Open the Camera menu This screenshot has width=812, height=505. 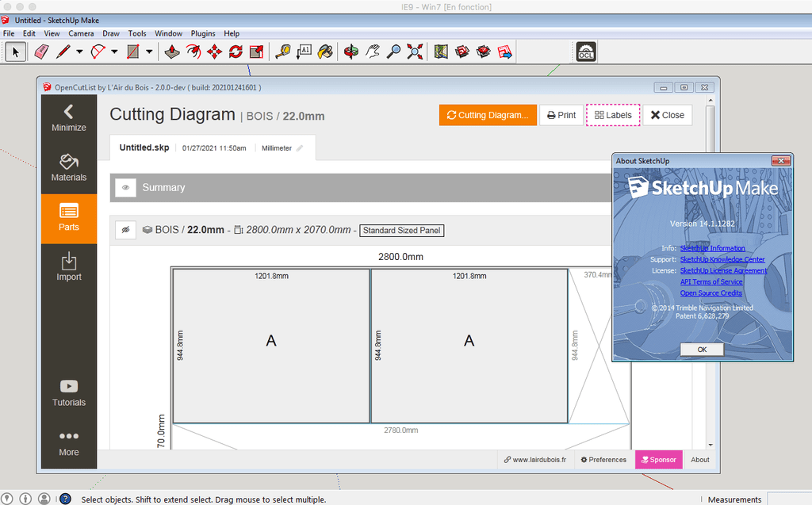[x=82, y=33]
